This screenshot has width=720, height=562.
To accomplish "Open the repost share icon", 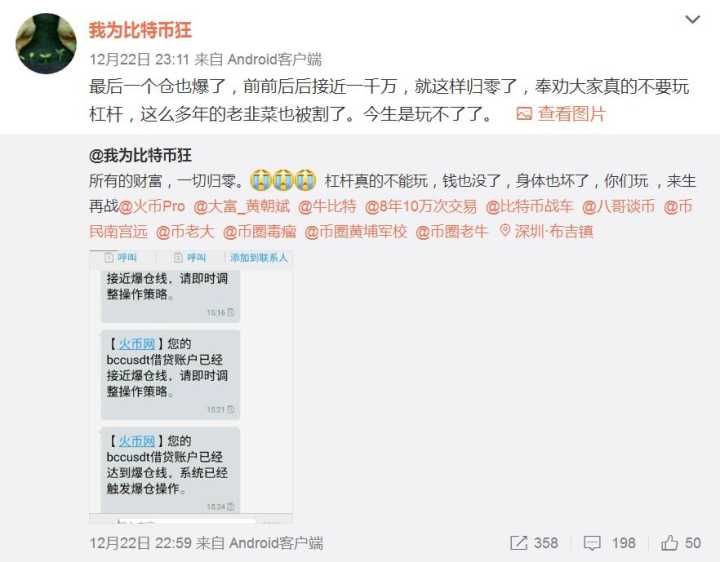I will coord(519,543).
